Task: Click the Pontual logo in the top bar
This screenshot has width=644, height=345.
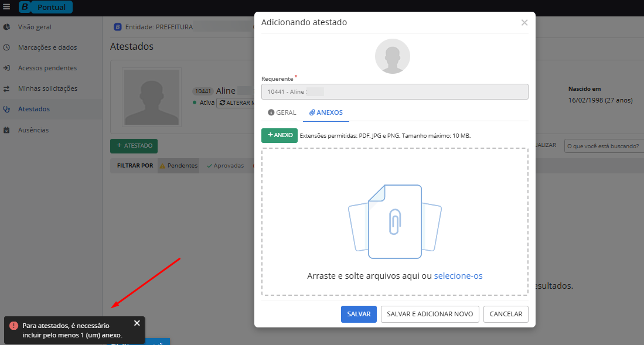Action: coord(46,7)
